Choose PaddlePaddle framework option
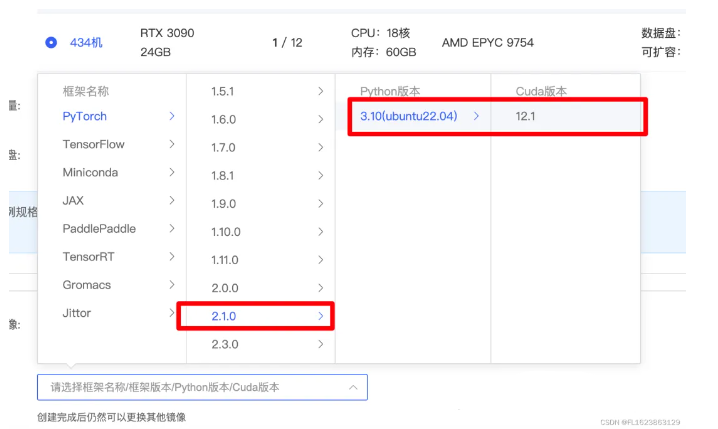Viewport: 718px width, 429px height. tap(99, 228)
